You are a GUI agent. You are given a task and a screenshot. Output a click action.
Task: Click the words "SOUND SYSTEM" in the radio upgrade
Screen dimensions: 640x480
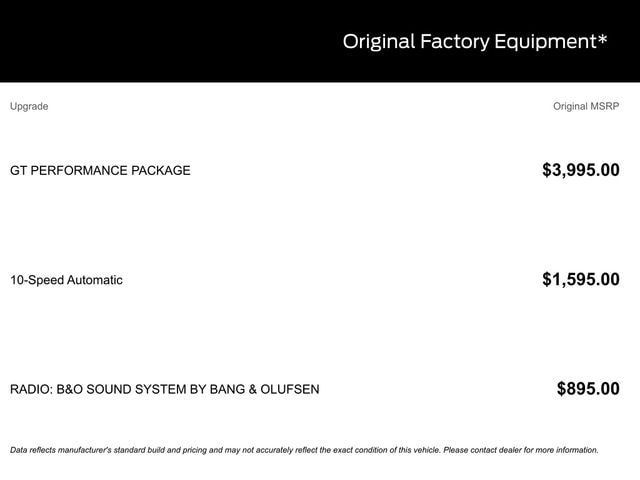click(x=143, y=389)
